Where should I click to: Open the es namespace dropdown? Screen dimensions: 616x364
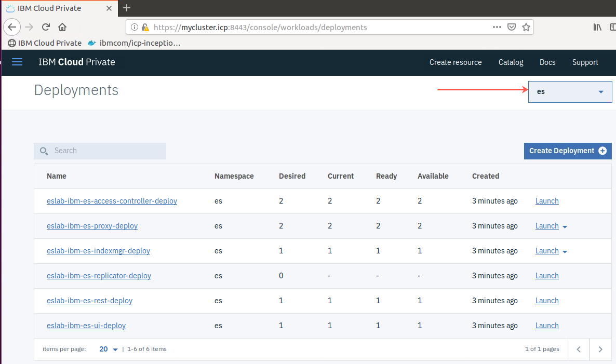570,92
